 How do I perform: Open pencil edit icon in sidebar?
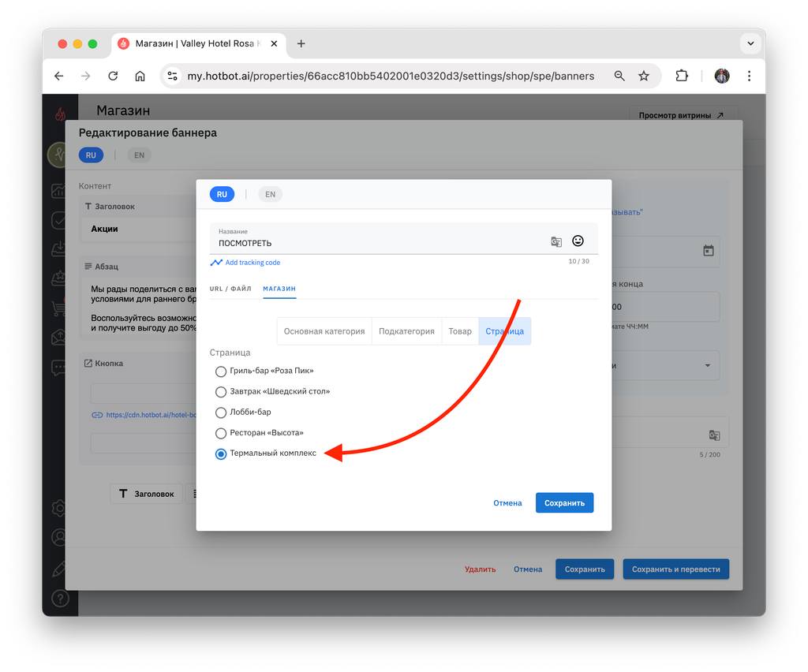(58, 569)
